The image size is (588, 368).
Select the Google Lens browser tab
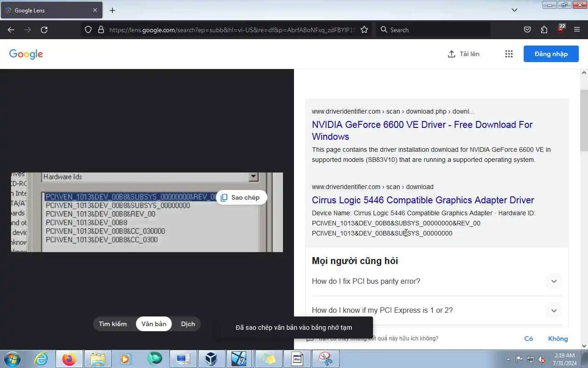[x=51, y=10]
